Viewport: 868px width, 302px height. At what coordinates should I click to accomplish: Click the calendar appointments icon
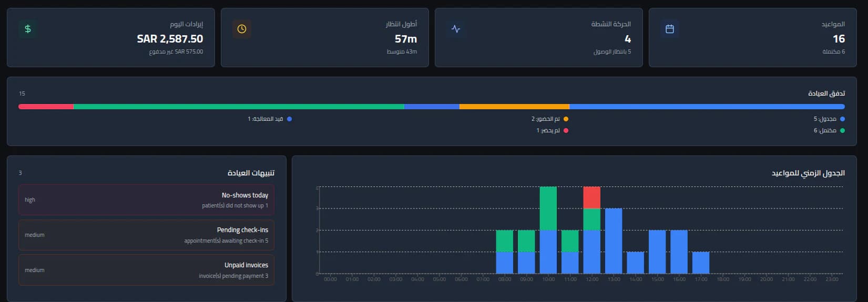[x=670, y=29]
